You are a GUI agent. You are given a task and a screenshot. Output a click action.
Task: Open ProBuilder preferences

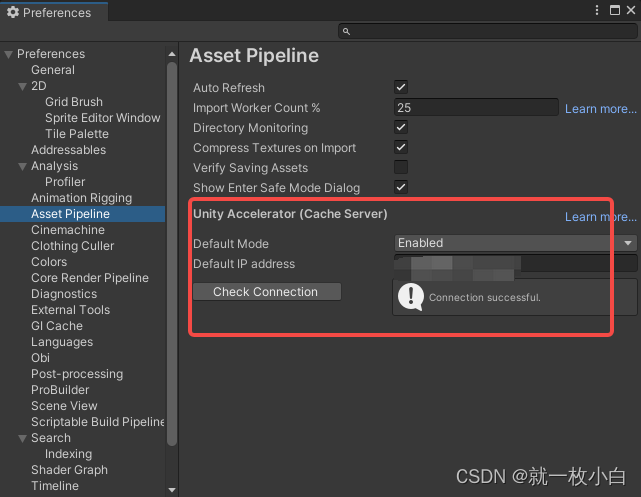coord(60,390)
